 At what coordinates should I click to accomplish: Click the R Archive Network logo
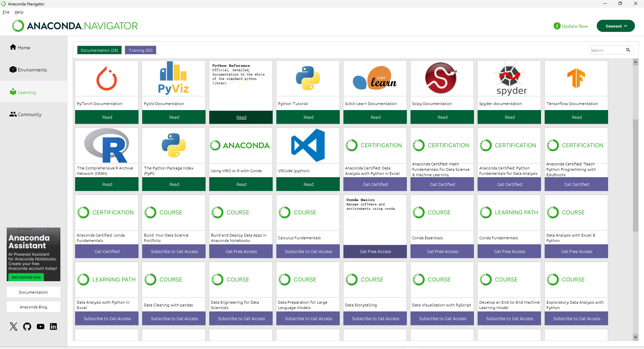click(107, 145)
